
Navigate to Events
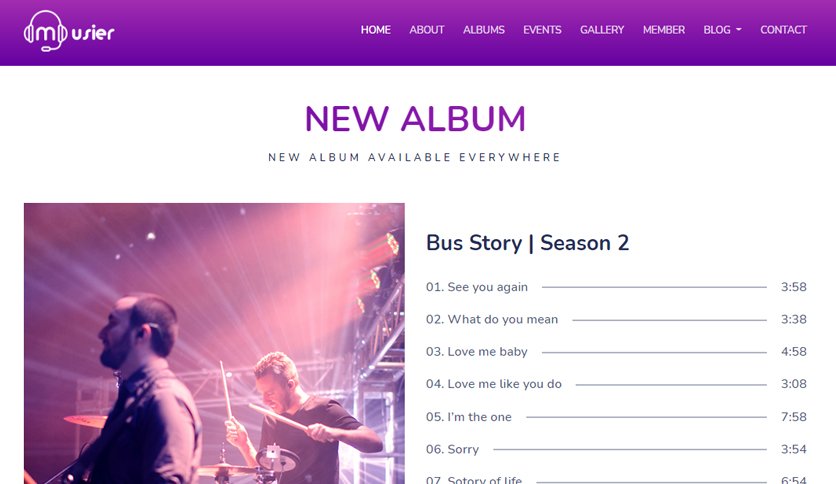(542, 30)
